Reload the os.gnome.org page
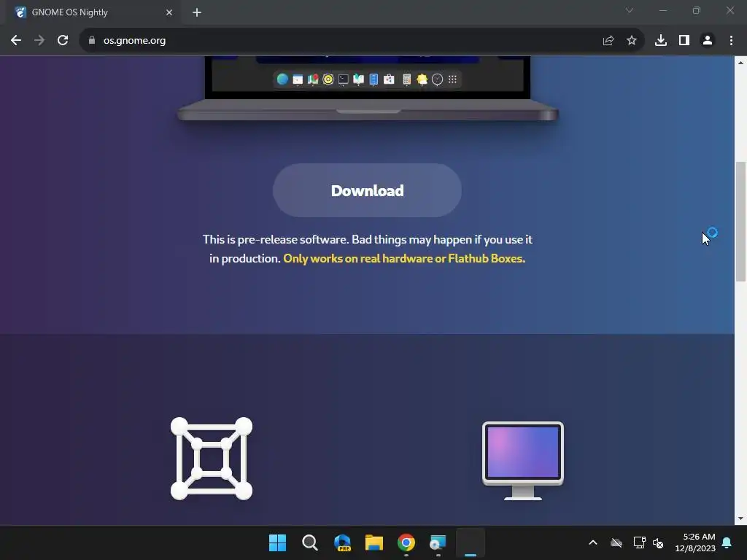747x560 pixels. (63, 41)
